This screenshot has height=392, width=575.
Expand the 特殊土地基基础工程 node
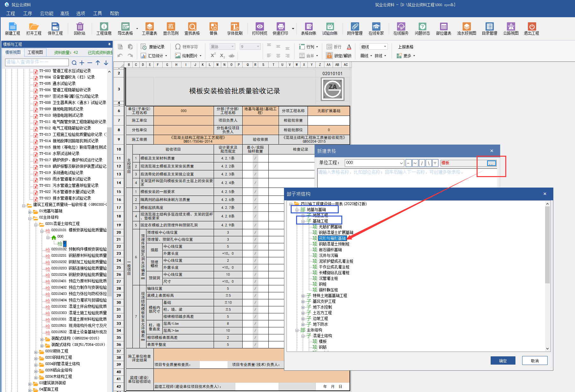pos(303,296)
